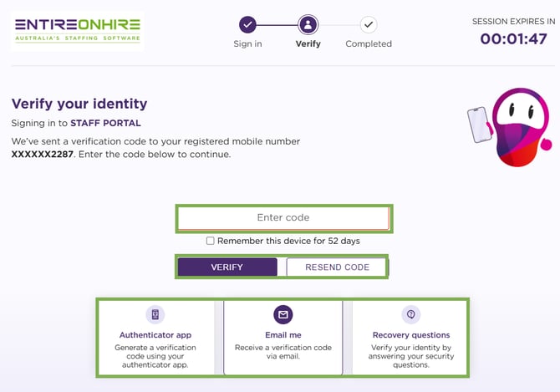The width and height of the screenshot is (560, 392).
Task: Click the Recovery questions question-mark icon
Action: pyautogui.click(x=410, y=315)
